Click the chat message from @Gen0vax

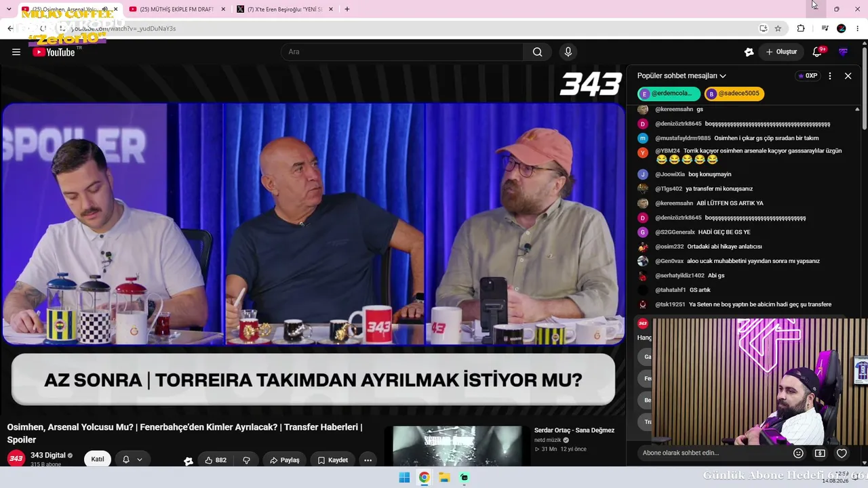pos(729,262)
